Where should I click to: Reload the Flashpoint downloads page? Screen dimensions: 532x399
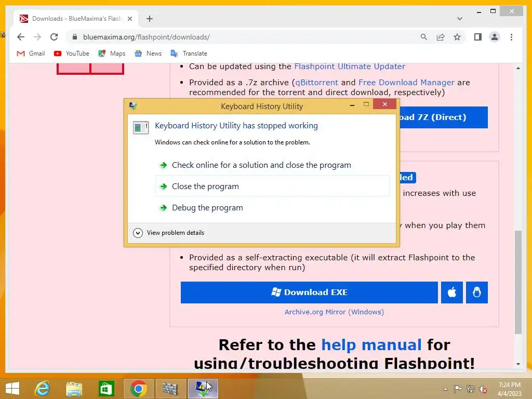tap(54, 37)
